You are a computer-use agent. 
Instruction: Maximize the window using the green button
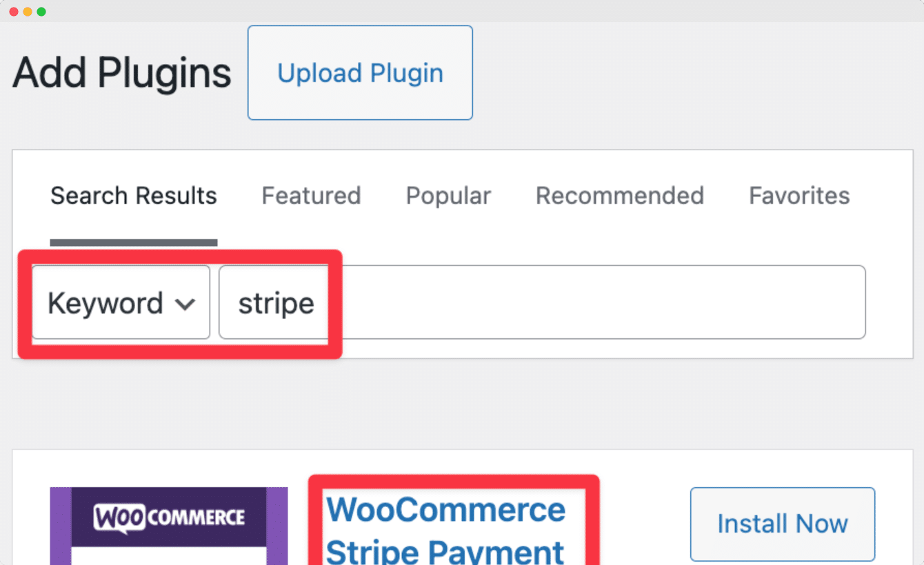point(41,12)
